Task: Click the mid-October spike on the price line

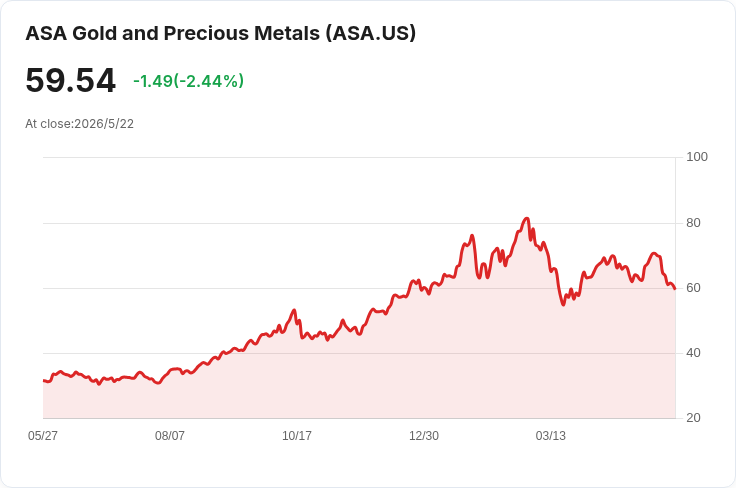Action: (294, 310)
